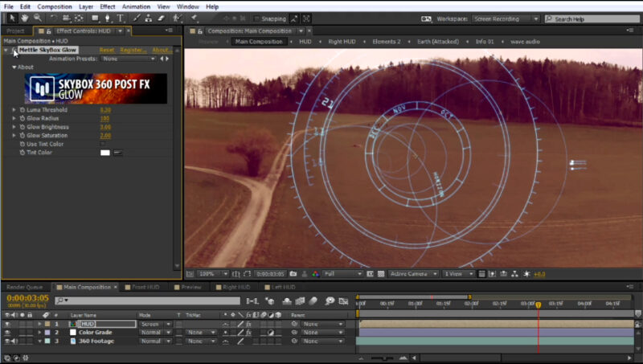Click the About link for the effect
The height and width of the screenshot is (364, 643).
(x=161, y=50)
